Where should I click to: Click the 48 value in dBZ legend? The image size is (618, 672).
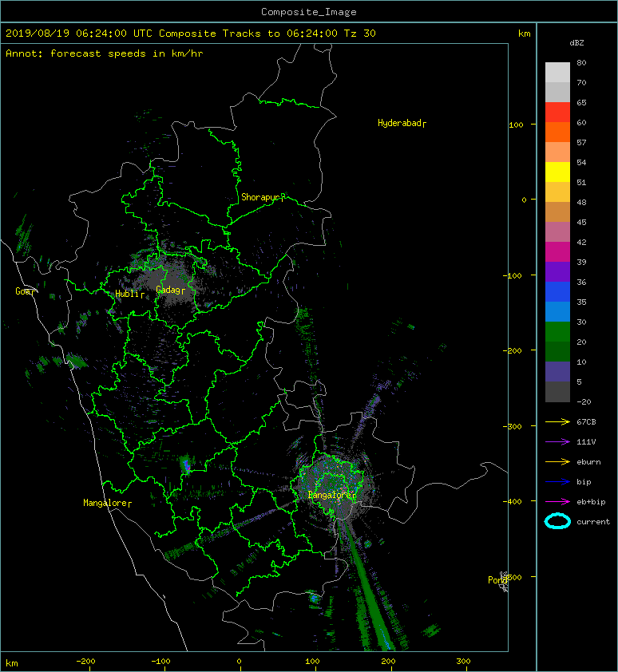click(581, 202)
